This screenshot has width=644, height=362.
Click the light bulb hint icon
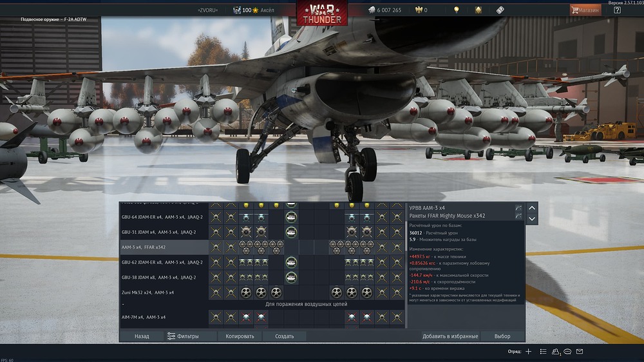(457, 10)
